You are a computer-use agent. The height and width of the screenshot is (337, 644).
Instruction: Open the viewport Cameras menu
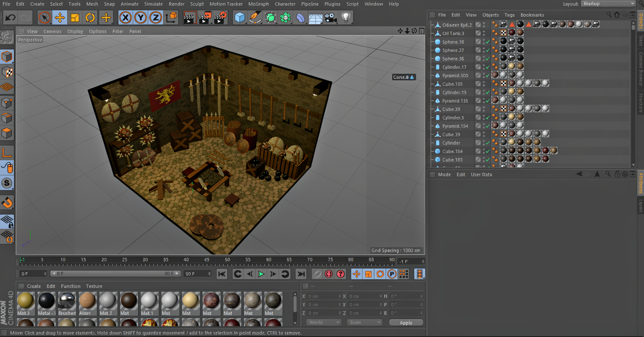[x=52, y=31]
